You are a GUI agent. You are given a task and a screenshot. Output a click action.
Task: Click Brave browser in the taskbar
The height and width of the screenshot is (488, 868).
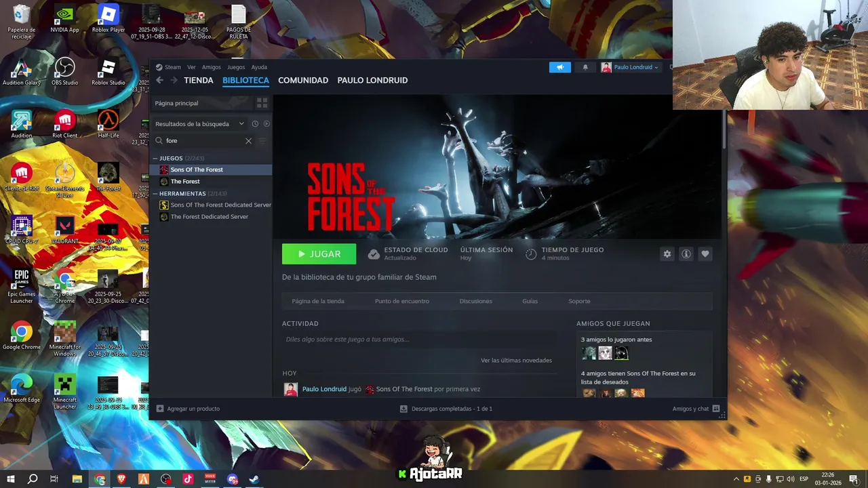pyautogui.click(x=122, y=479)
